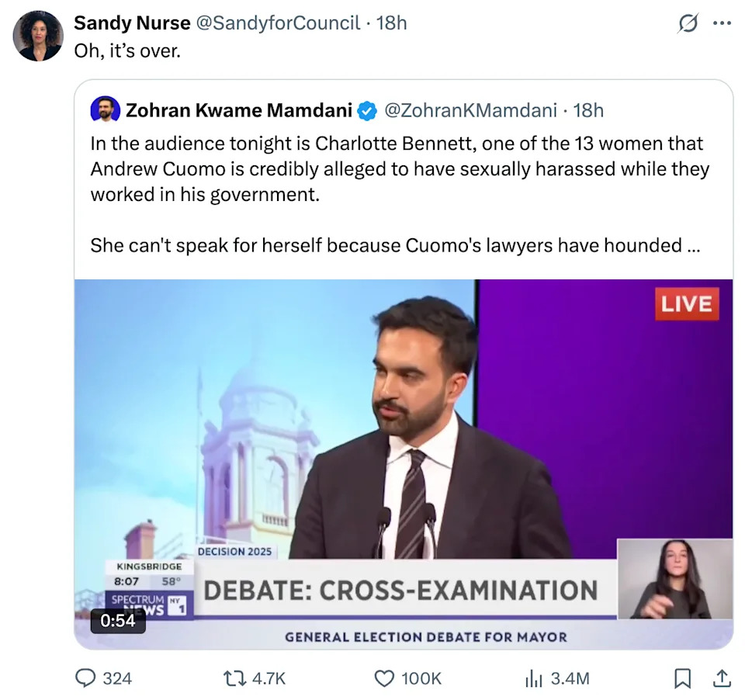
Task: Open Zohran Mamdani's small avatar
Action: click(x=105, y=110)
